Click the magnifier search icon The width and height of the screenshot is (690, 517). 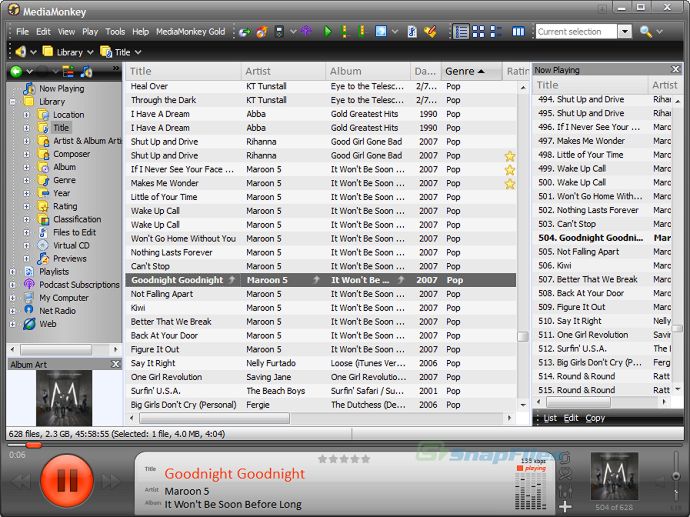click(646, 32)
